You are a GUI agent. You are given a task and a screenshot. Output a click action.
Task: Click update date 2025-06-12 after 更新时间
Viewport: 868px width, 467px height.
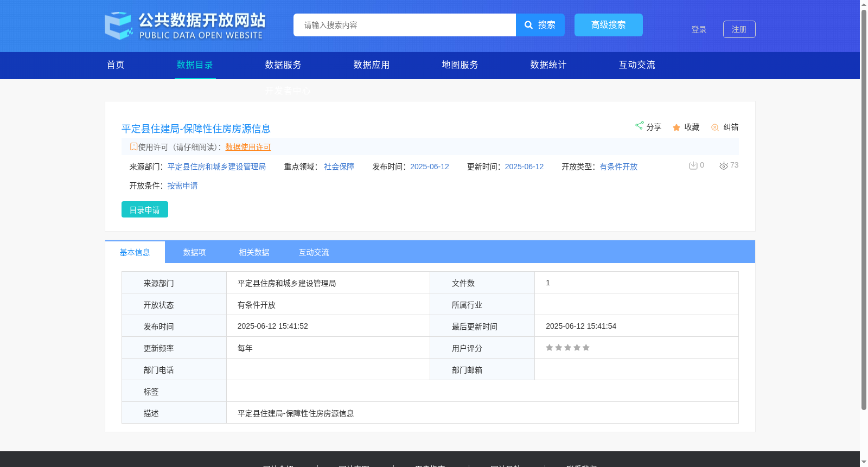pos(524,167)
